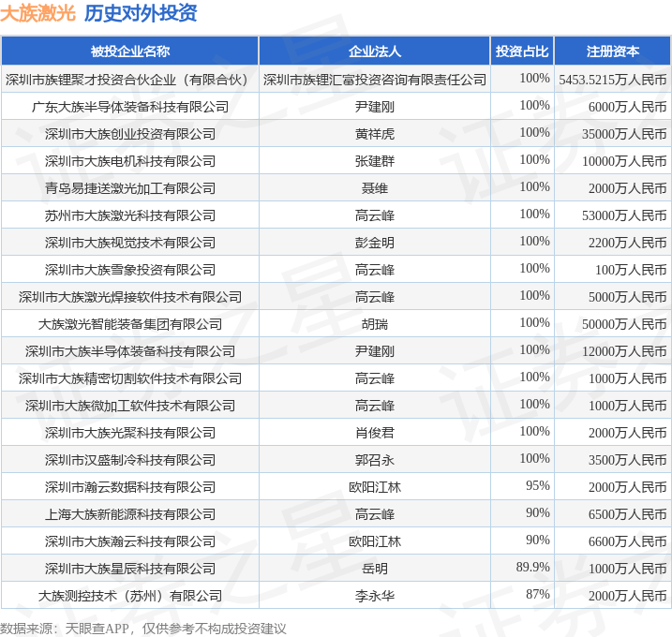672x637 pixels.
Task: Click legal person 张建群
Action: click(375, 161)
